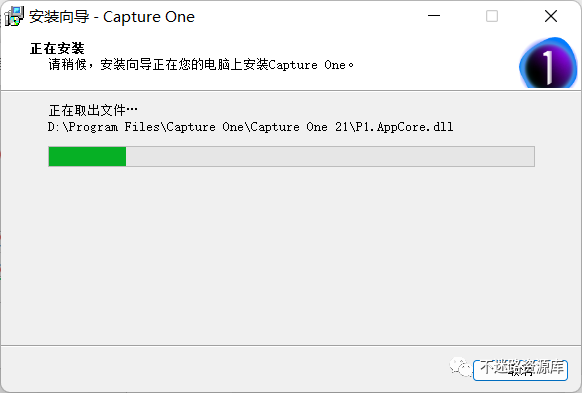
Task: Click 'Program Files' in the extraction path
Action: click(x=114, y=127)
